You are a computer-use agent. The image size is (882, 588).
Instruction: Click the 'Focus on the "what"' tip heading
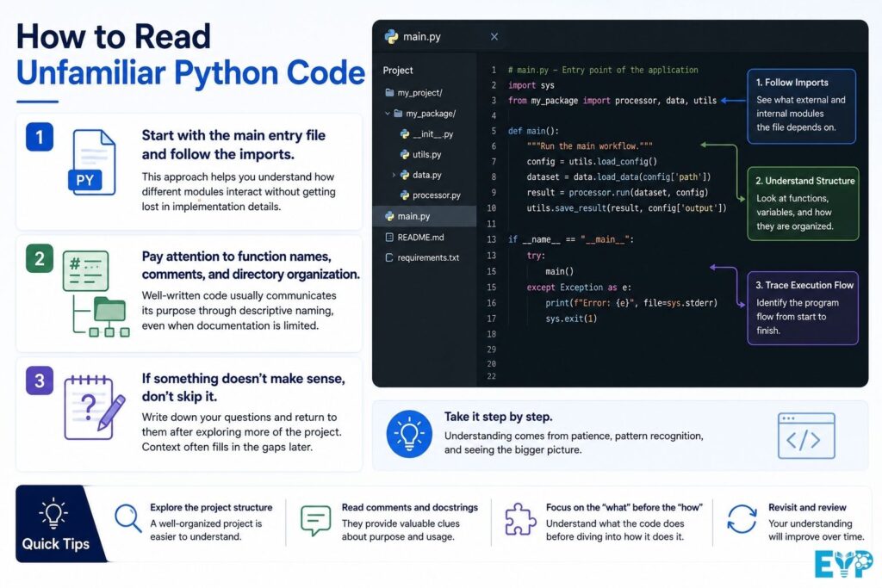(624, 507)
